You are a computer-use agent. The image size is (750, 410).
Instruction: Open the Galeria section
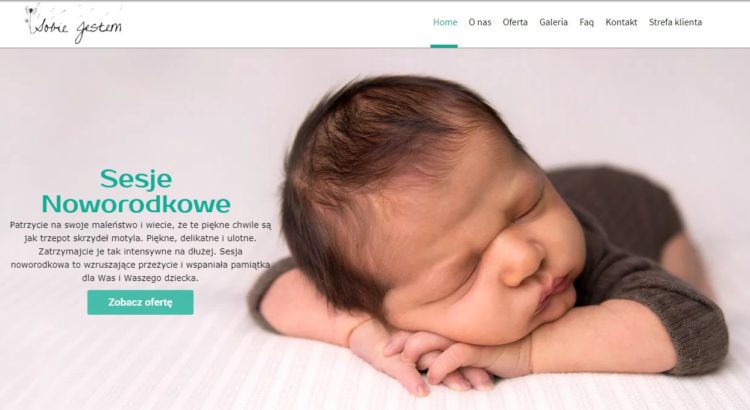coord(553,22)
